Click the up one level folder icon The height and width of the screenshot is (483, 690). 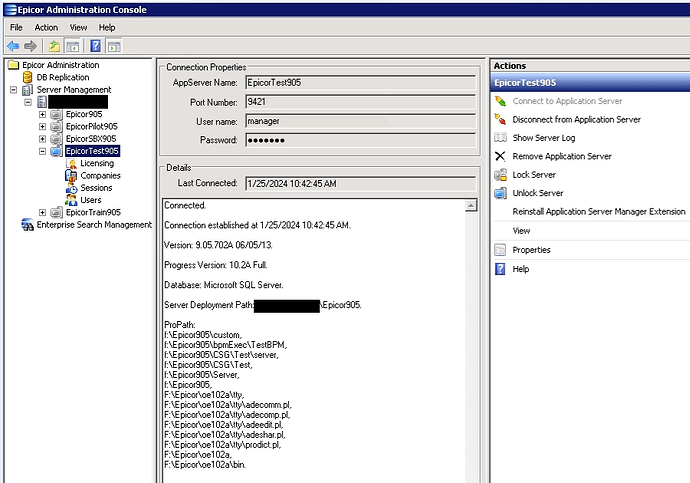[x=54, y=46]
